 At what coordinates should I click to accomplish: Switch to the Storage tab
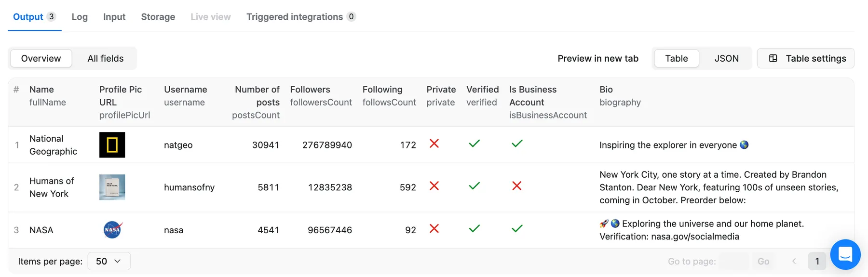[158, 17]
